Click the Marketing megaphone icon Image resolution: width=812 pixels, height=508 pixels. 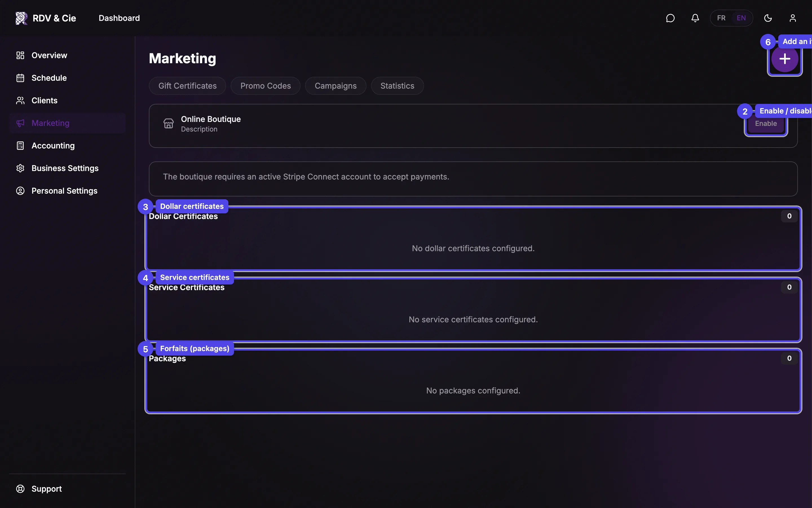[x=21, y=123]
